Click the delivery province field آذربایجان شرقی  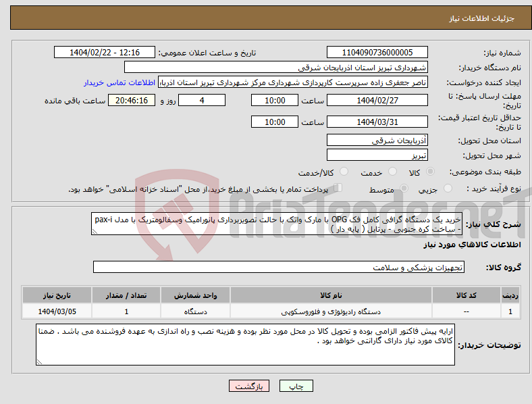[x=377, y=140]
